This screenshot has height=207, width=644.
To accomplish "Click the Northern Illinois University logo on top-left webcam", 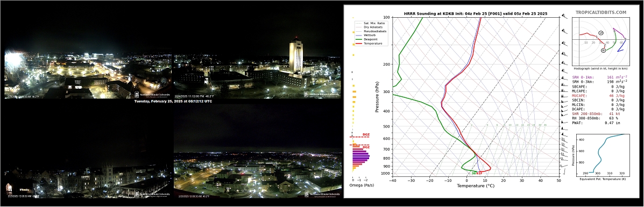I will [152, 94].
